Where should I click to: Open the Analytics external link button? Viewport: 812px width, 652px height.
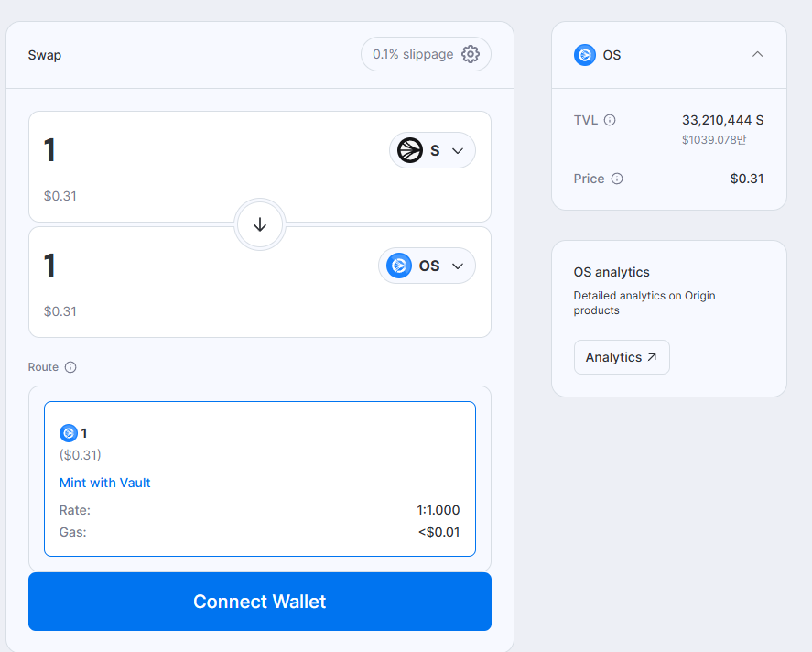(x=622, y=357)
